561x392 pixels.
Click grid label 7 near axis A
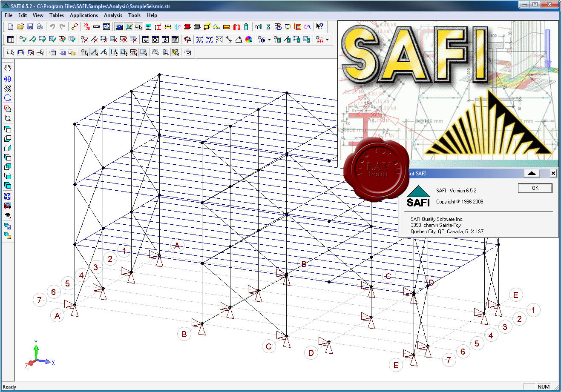pos(39,300)
